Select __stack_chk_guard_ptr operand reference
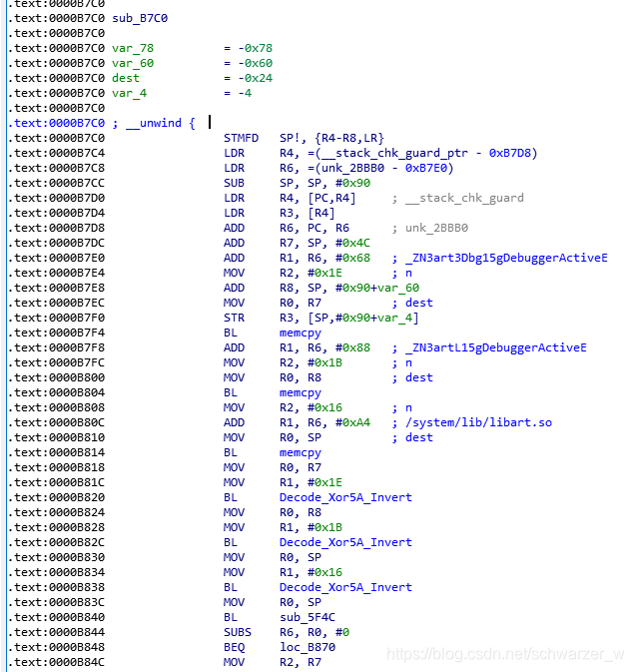Image resolution: width=634 pixels, height=672 pixels. (x=394, y=154)
